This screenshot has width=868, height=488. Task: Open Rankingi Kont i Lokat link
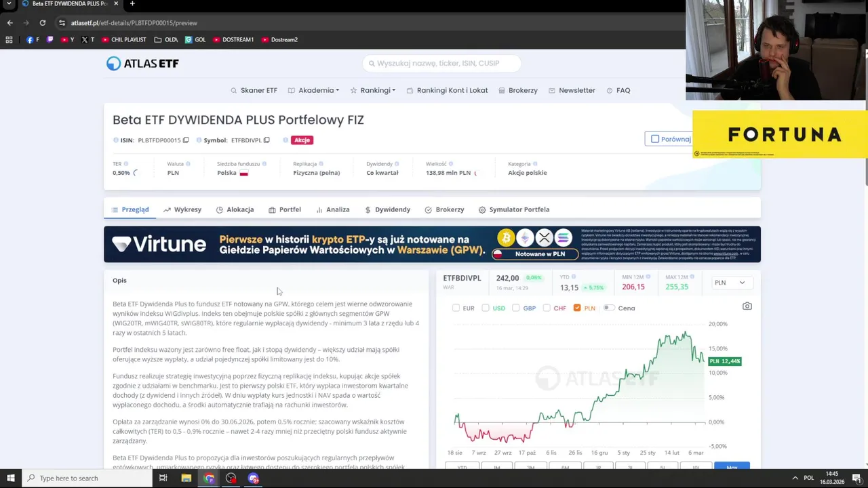click(x=447, y=90)
